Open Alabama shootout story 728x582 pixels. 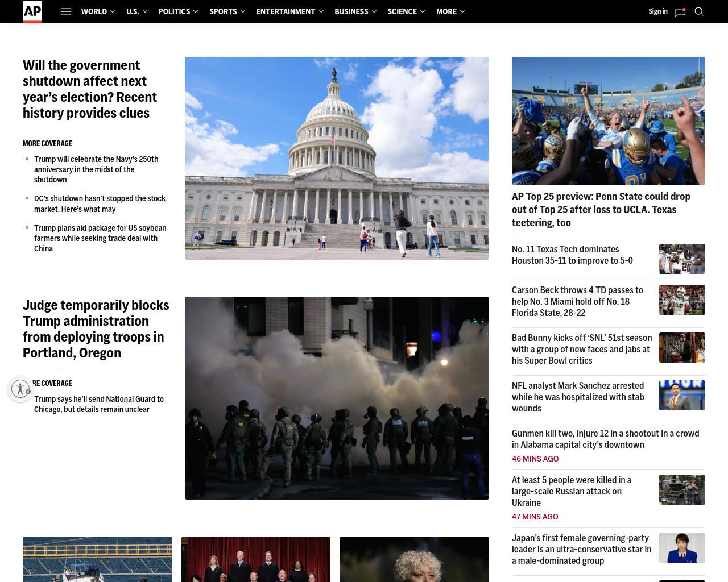click(605, 439)
